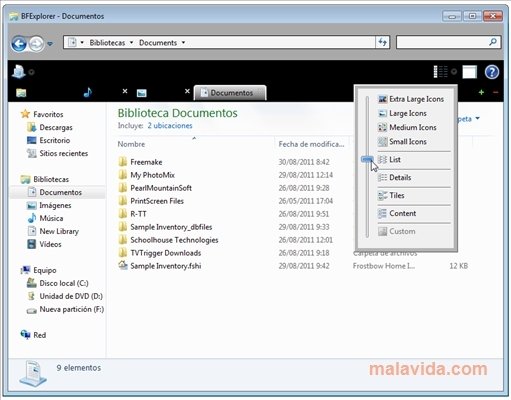Remove tab with the red minus icon
The image size is (511, 400).
(x=496, y=92)
